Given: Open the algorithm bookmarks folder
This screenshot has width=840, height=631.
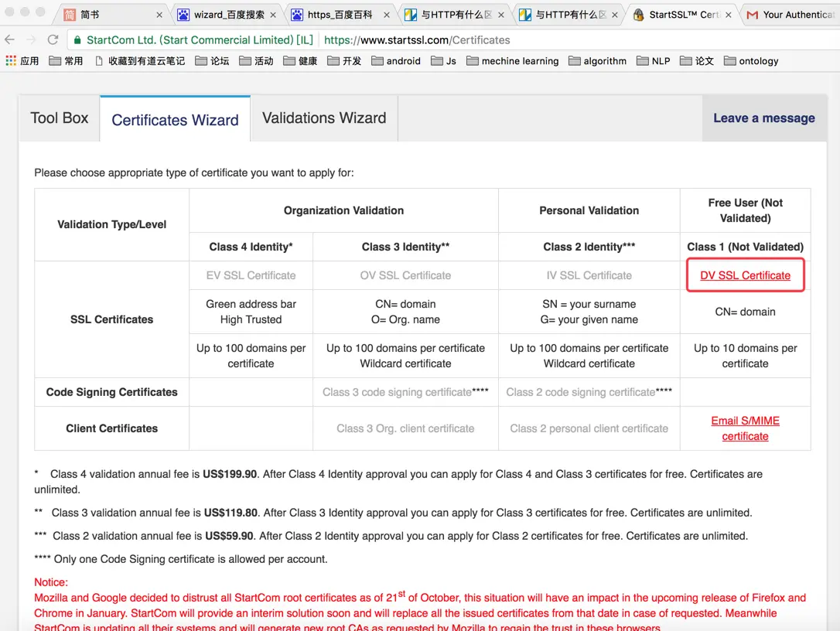Looking at the screenshot, I should 597,61.
